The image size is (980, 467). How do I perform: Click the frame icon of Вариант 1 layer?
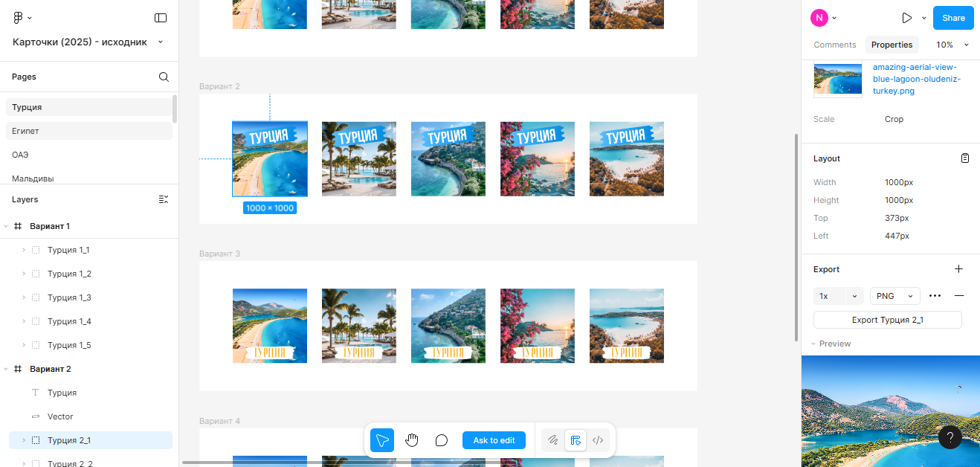point(18,226)
